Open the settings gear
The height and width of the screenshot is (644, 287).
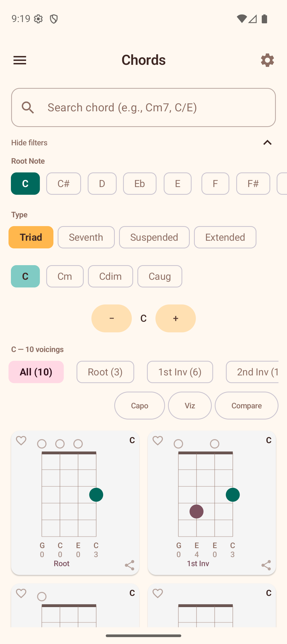[x=267, y=60]
